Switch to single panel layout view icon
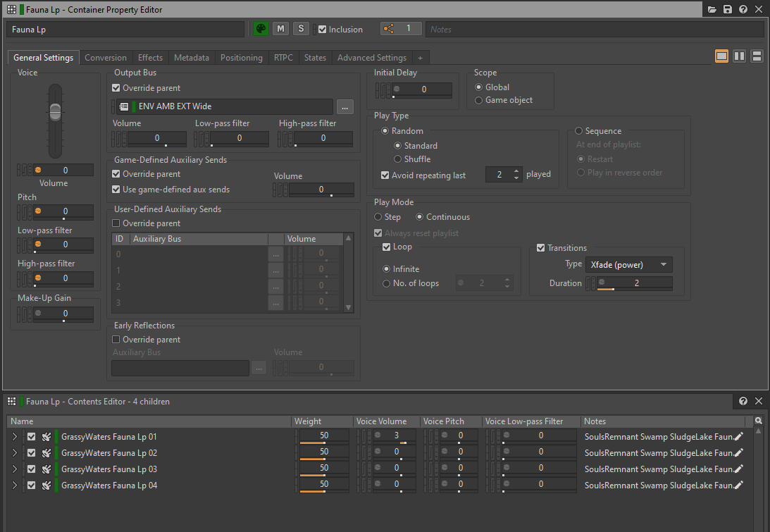Viewport: 770px width, 532px height. tap(722, 56)
